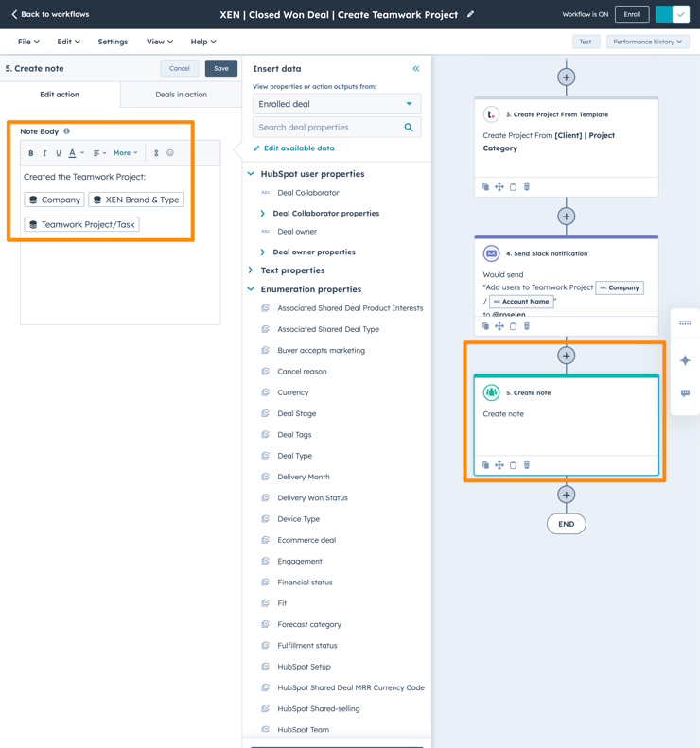Screen dimensions: 700x748
Task: Insert an emoji in note body
Action: [x=170, y=152]
